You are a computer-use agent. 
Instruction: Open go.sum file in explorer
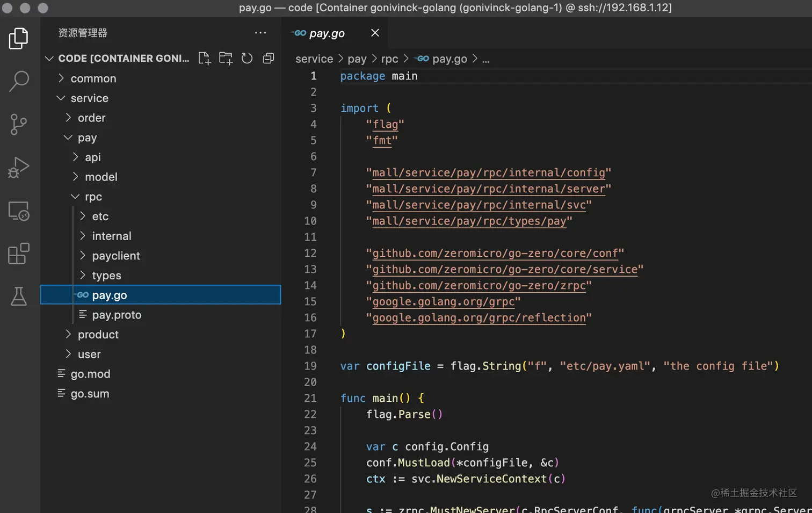click(x=161, y=394)
